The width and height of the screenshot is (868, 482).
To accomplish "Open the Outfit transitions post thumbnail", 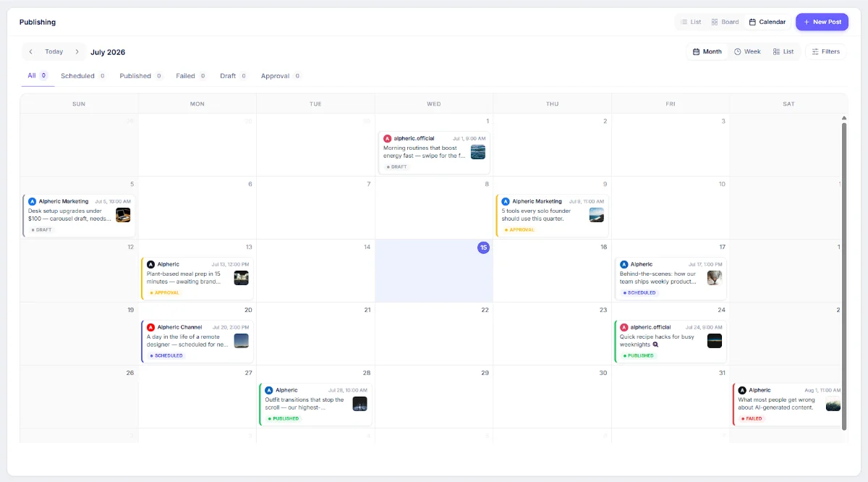I will tap(359, 404).
